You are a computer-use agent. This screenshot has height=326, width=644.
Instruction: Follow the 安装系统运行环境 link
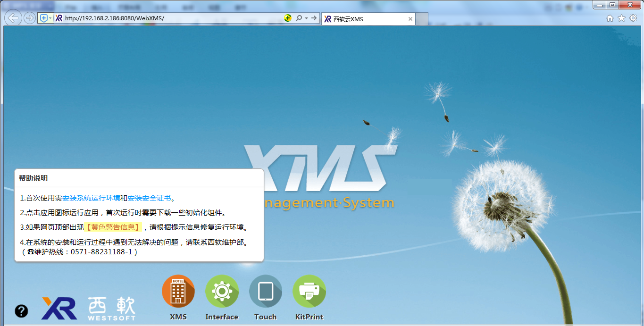coord(91,198)
